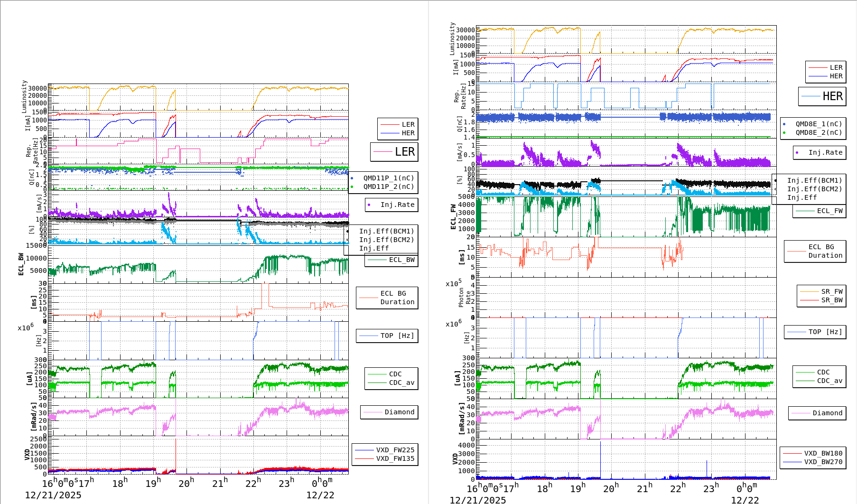The width and height of the screenshot is (857, 504).
Task: Click ECL BG Duration legend in LER plot
Action: (x=387, y=298)
